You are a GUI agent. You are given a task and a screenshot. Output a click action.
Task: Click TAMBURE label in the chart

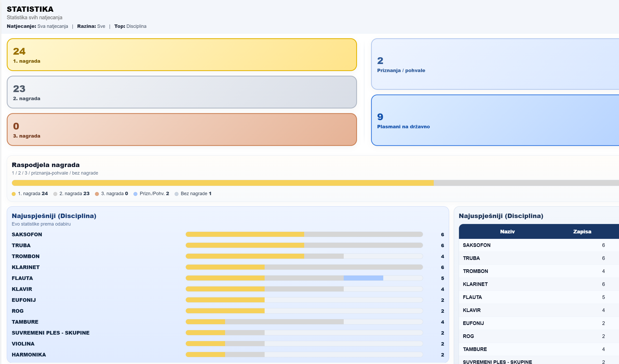pyautogui.click(x=25, y=322)
